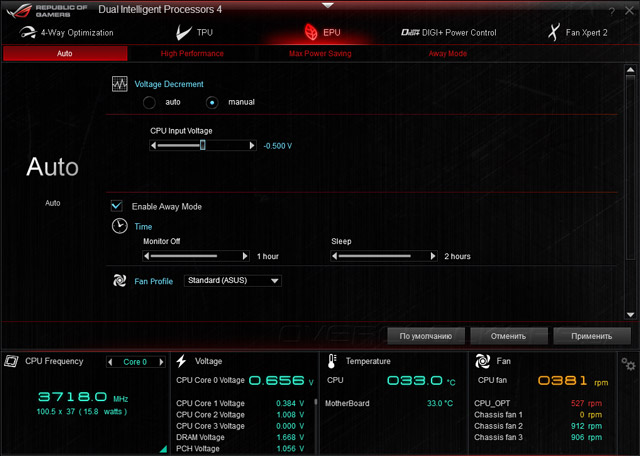The image size is (640, 456).
Task: Click the Chassis fan 1 row
Action: (x=538, y=415)
